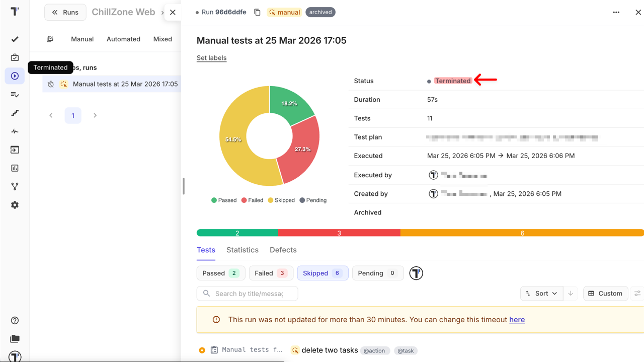The height and width of the screenshot is (362, 644).
Task: Open the Runs play icon in sidebar
Action: [x=15, y=76]
